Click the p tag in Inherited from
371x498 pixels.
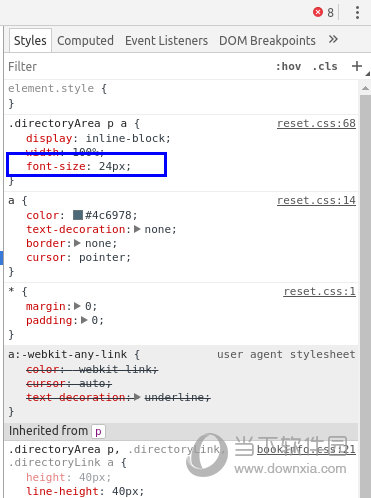point(98,431)
